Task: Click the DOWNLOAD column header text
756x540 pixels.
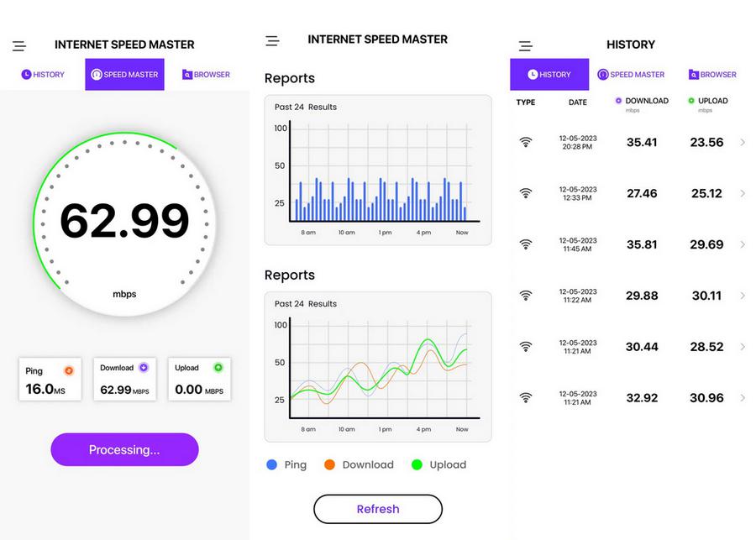Action: point(647,101)
